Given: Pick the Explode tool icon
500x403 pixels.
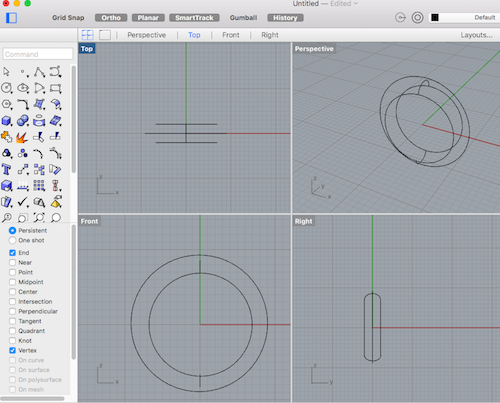Looking at the screenshot, I should [x=22, y=137].
